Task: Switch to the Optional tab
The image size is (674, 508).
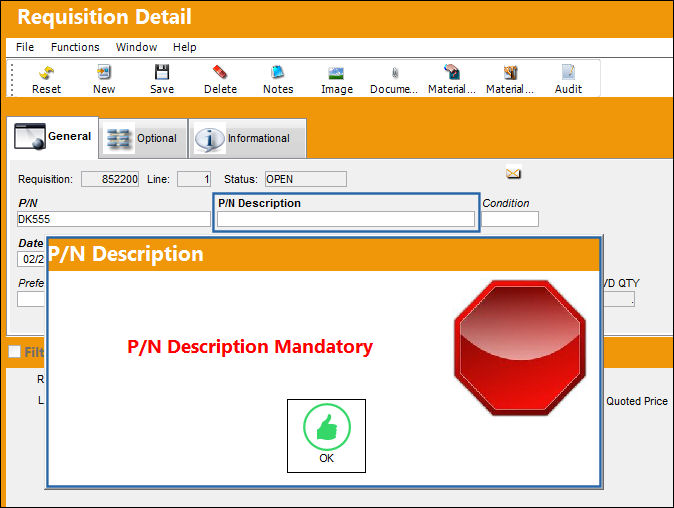Action: click(x=143, y=138)
